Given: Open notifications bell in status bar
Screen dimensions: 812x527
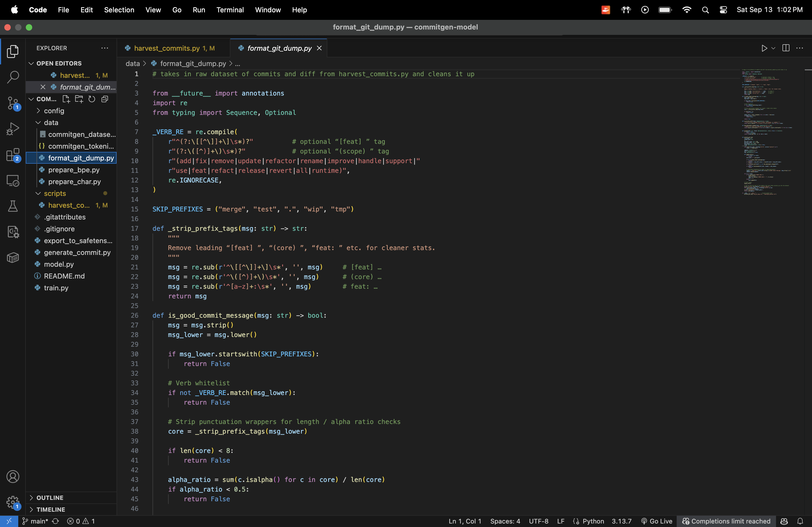Looking at the screenshot, I should click(x=800, y=521).
